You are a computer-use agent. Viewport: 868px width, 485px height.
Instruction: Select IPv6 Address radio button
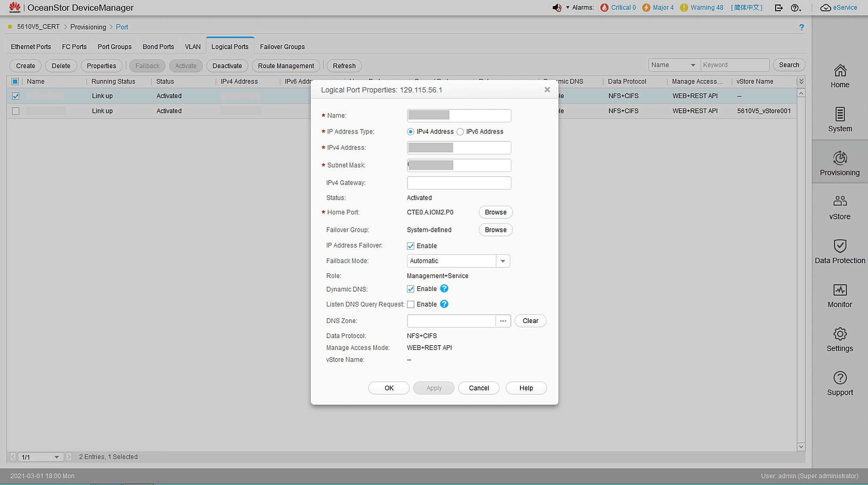(x=460, y=132)
